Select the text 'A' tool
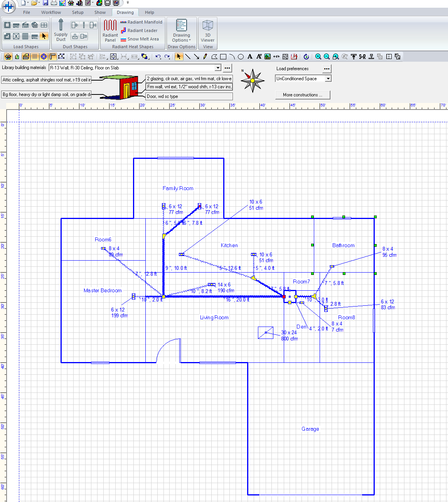Image resolution: width=448 pixels, height=502 pixels. (x=250, y=57)
